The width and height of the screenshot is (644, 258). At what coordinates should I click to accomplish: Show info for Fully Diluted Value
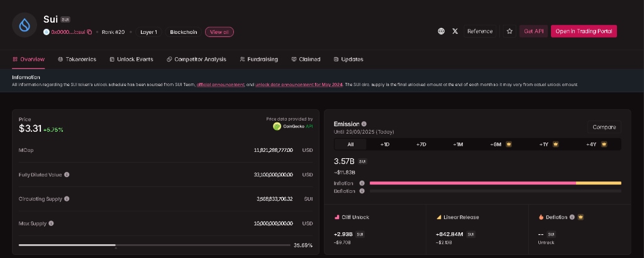coord(67,175)
